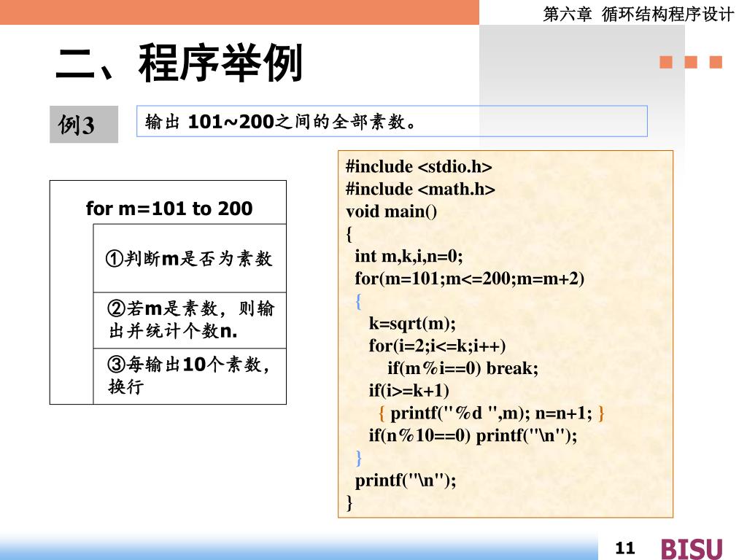Click code line 'int m,k,i,n=0;'
The width and height of the screenshot is (747, 560).
(x=409, y=256)
